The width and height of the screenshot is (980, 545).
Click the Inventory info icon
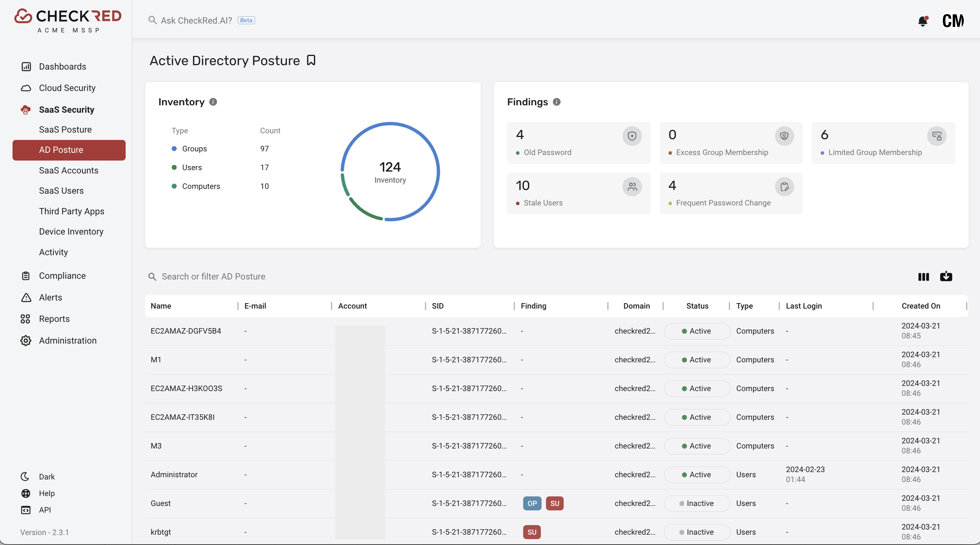tap(213, 102)
